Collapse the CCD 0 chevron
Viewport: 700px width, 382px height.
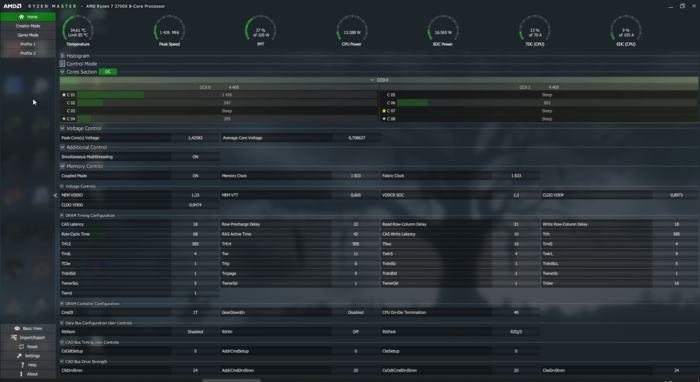tap(372, 80)
